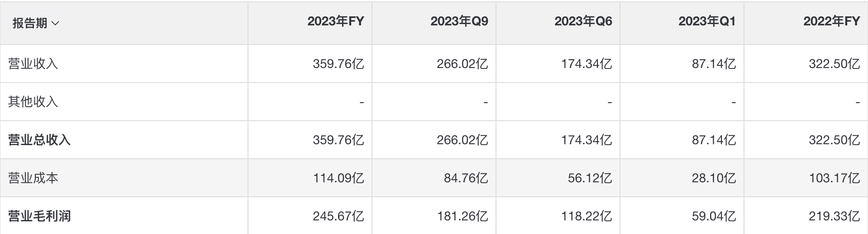Choose the 2023年Q1 column header

click(x=707, y=21)
